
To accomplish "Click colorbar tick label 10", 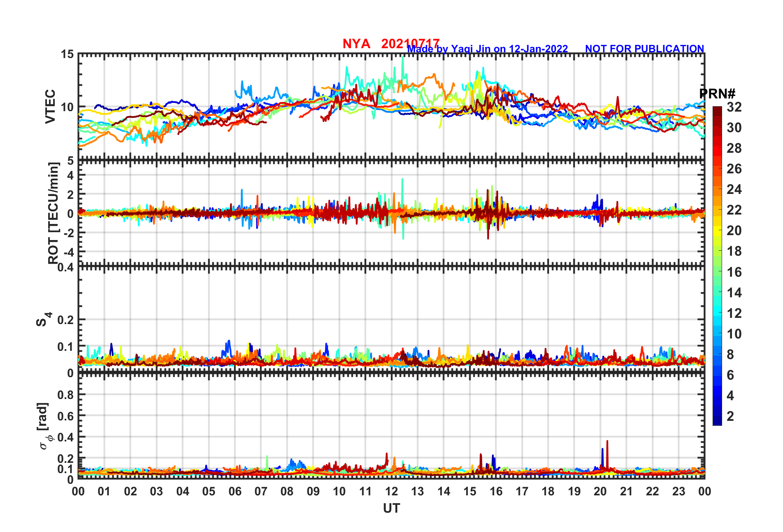I will click(x=734, y=334).
